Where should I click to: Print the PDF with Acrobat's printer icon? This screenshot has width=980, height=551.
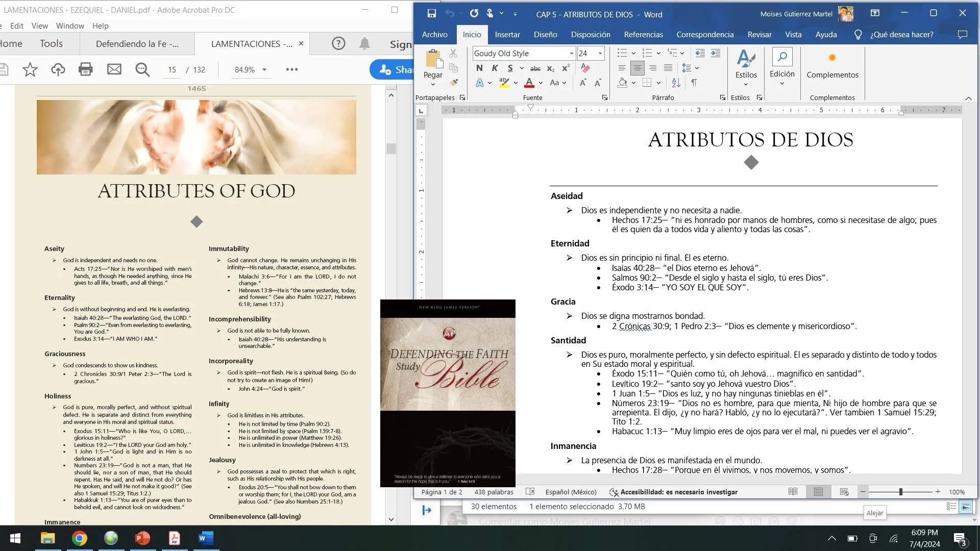tap(85, 69)
